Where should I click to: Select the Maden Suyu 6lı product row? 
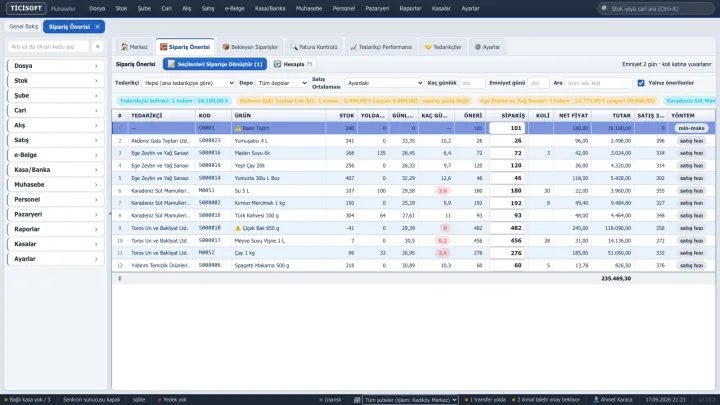pyautogui.click(x=413, y=153)
